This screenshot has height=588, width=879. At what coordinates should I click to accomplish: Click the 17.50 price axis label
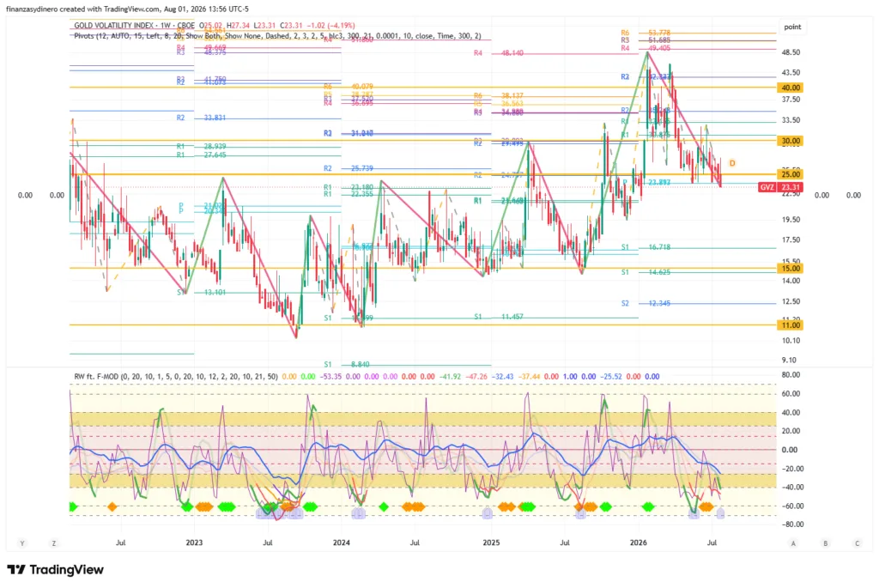(x=791, y=239)
